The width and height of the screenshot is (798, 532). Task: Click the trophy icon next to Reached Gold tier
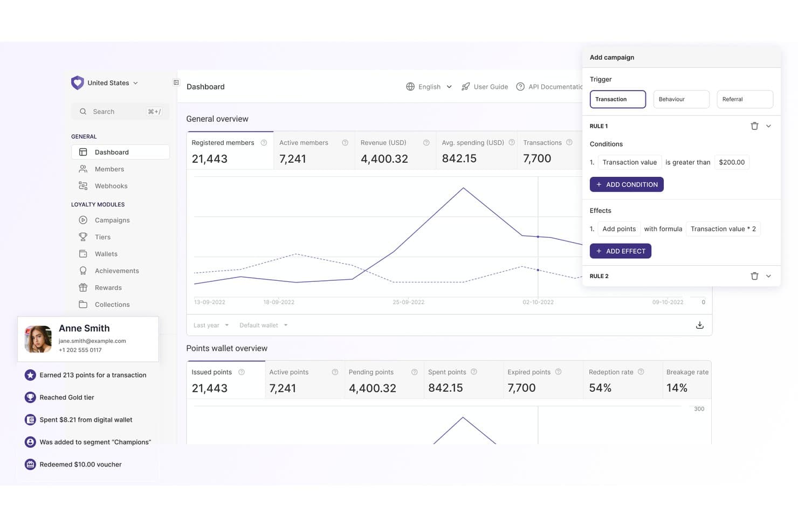click(x=30, y=397)
